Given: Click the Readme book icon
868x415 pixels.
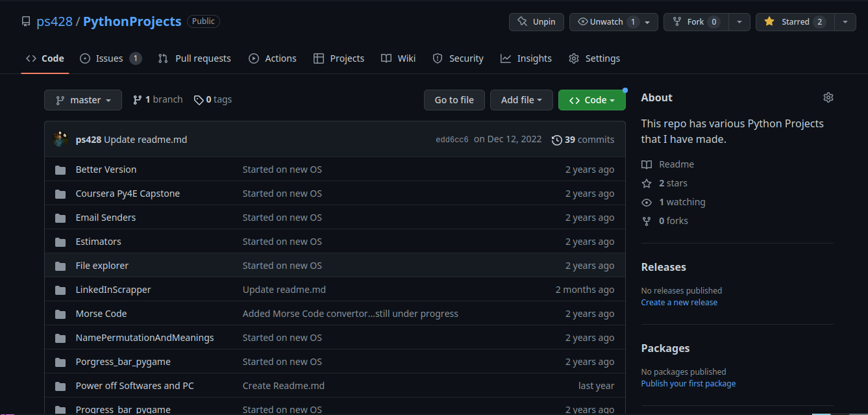Looking at the screenshot, I should tap(646, 164).
